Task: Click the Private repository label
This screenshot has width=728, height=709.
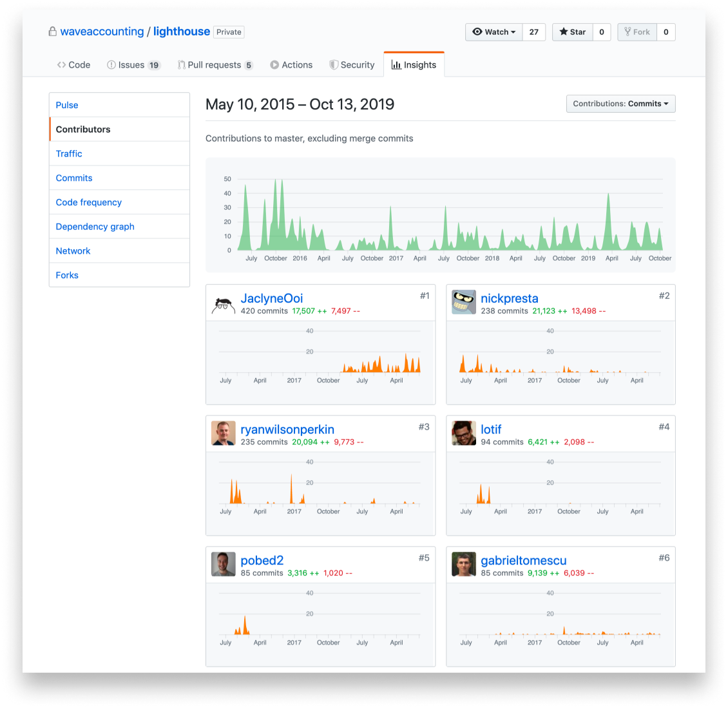Action: 229,32
